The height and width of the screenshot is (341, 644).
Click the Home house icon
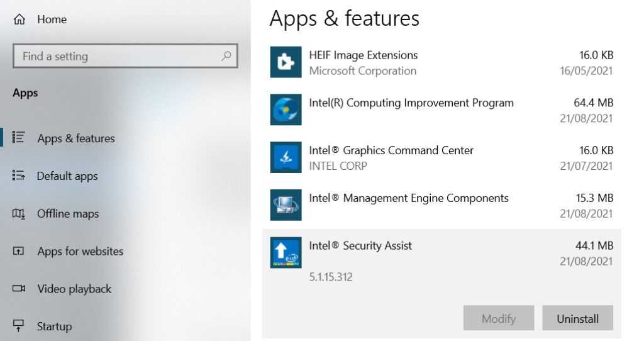19,20
